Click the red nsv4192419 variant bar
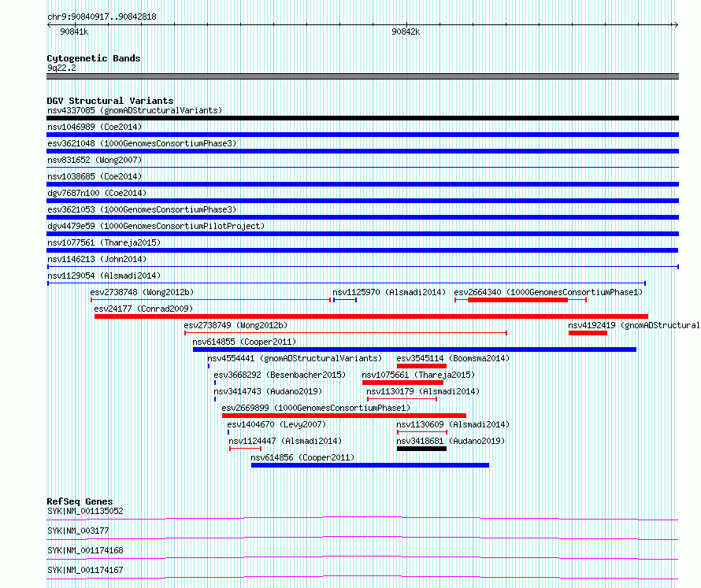The height and width of the screenshot is (588, 701). (x=588, y=333)
